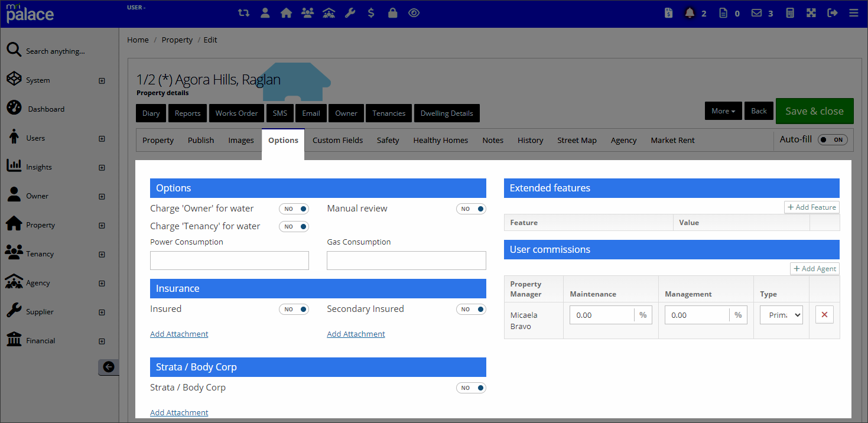Click Add Attachment under Insured
The height and width of the screenshot is (423, 868).
point(179,334)
